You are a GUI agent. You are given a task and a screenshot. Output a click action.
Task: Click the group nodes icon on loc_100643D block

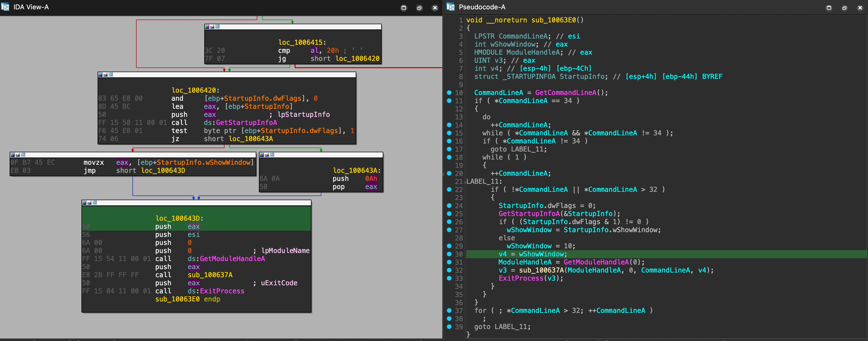pos(95,203)
